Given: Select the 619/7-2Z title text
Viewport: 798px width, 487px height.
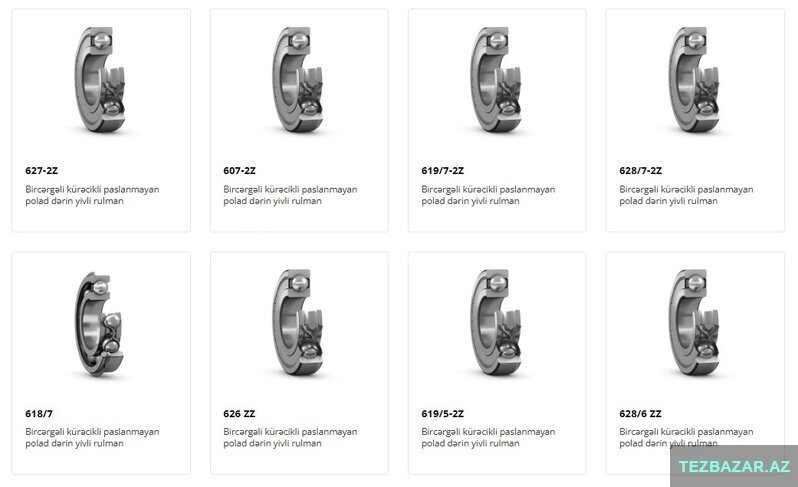Looking at the screenshot, I should pyautogui.click(x=443, y=170).
